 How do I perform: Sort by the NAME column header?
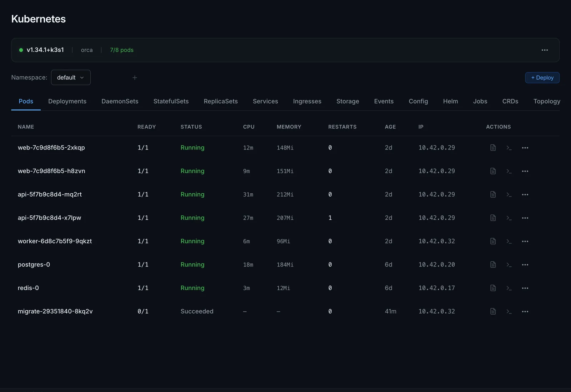[26, 127]
